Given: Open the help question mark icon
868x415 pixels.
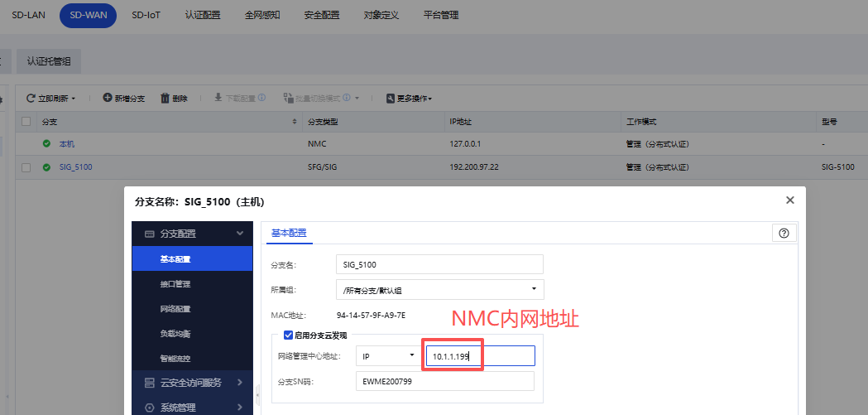Looking at the screenshot, I should click(x=784, y=233).
